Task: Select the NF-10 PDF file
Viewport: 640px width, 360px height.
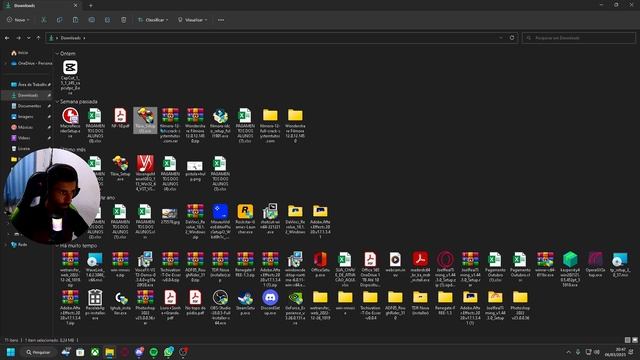Action: 120,118
